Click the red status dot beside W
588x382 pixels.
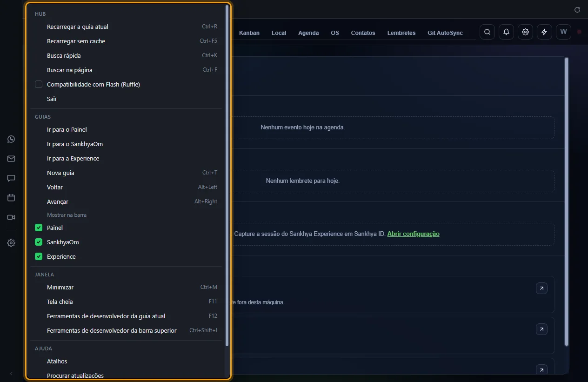click(x=579, y=32)
